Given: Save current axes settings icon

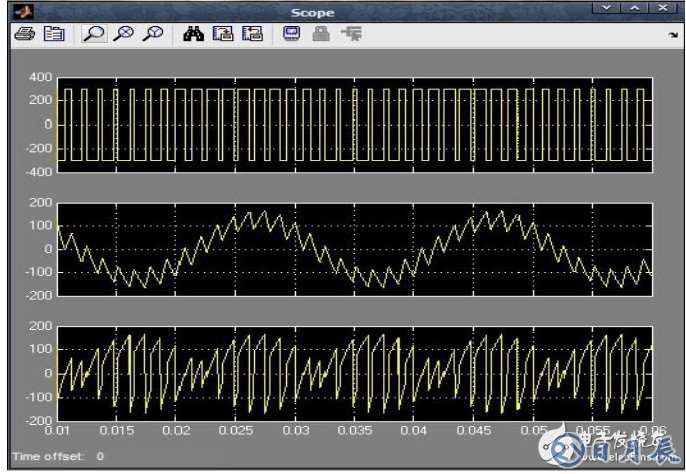Looking at the screenshot, I should click(223, 34).
